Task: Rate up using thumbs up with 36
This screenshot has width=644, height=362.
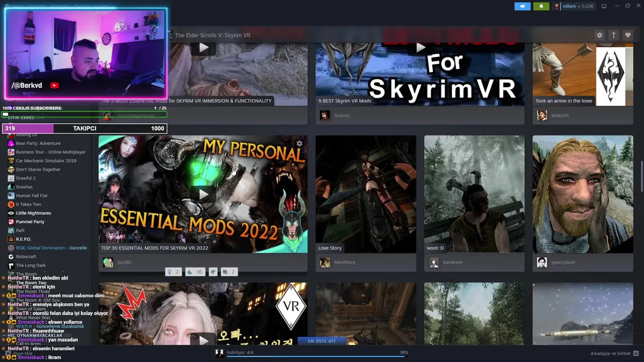Action: tap(194, 272)
